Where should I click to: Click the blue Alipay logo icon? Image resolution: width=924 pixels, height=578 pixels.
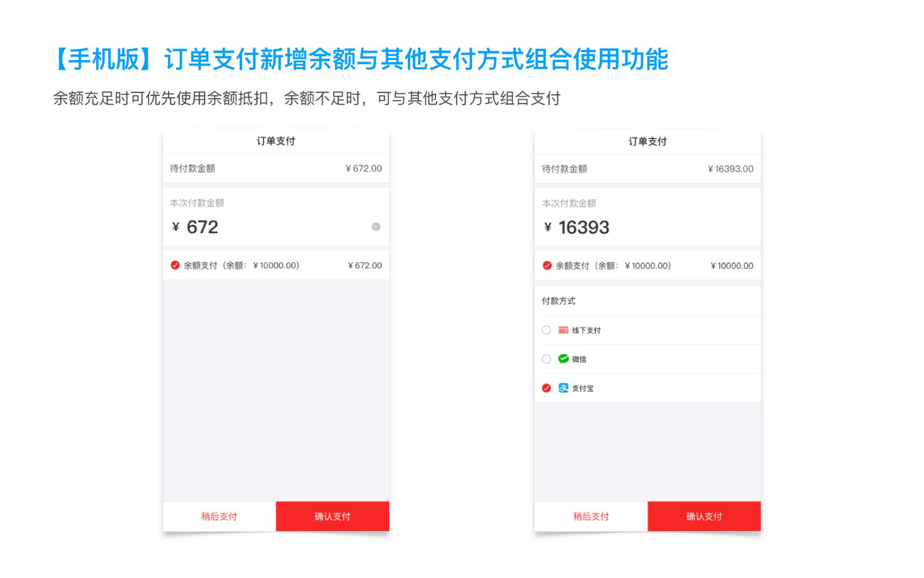point(563,388)
